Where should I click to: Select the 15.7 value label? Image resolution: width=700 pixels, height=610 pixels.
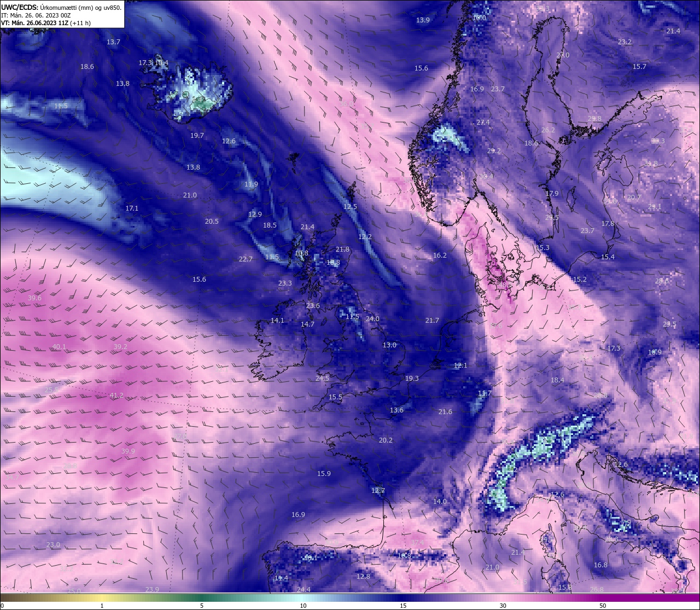point(639,67)
